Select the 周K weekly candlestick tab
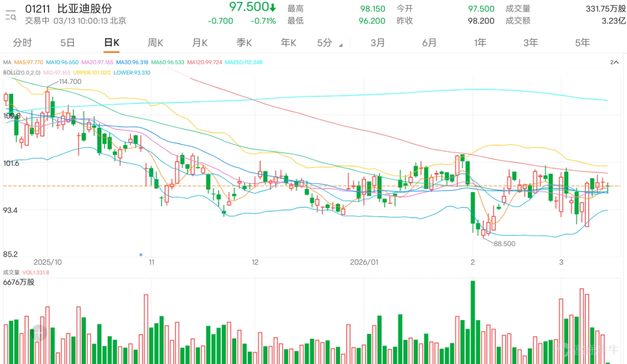This screenshot has height=364, width=627. [156, 43]
